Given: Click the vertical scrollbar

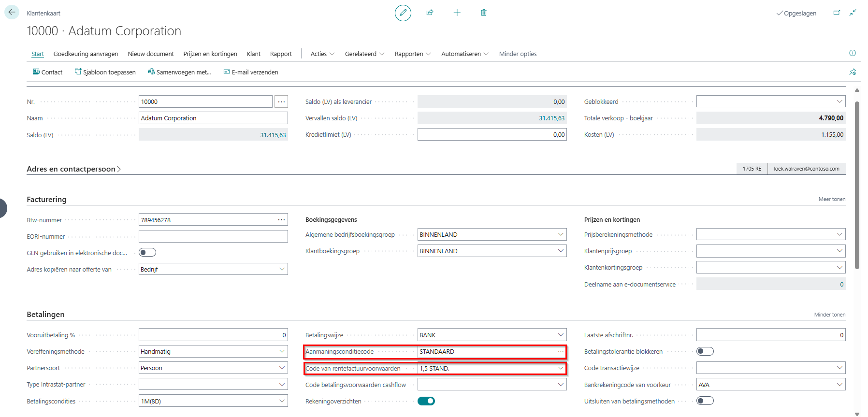Looking at the screenshot, I should 857,185.
